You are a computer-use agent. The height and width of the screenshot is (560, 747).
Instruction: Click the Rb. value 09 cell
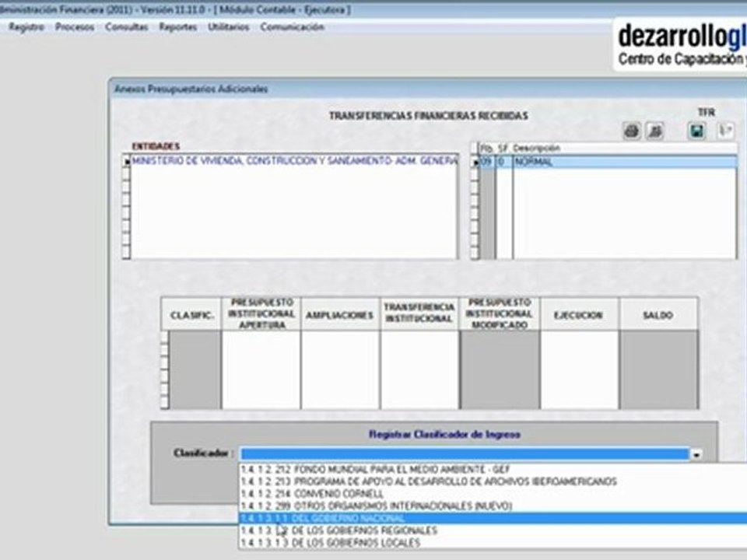point(486,162)
